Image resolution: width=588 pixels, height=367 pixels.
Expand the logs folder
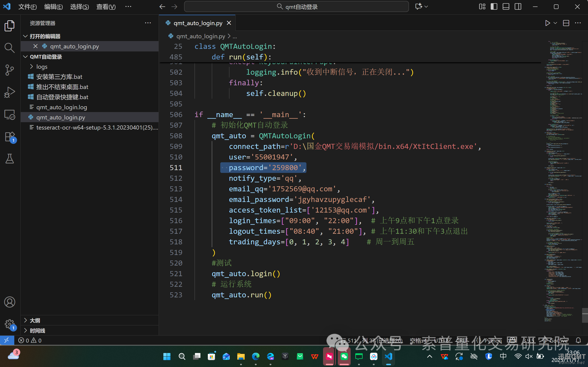pos(42,66)
